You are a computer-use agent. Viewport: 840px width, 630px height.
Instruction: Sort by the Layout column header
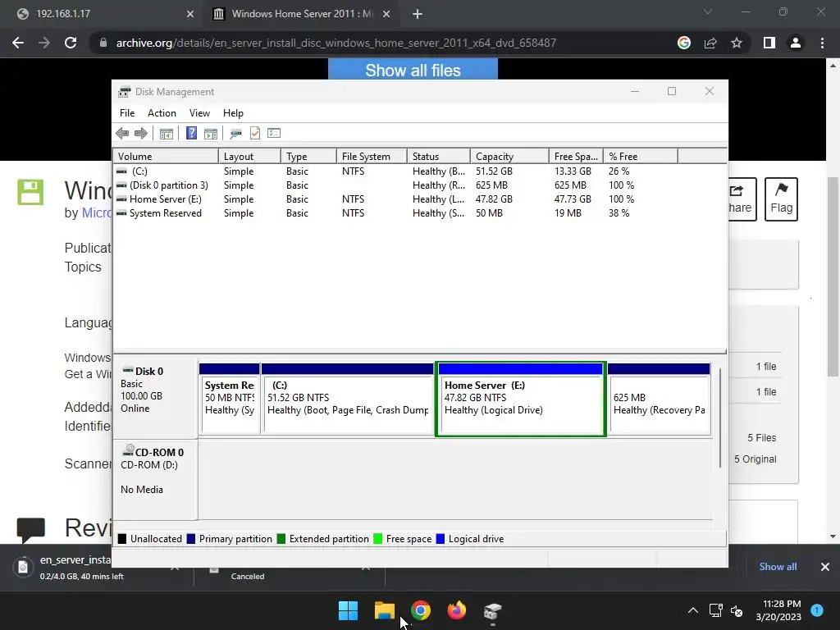tap(249, 157)
